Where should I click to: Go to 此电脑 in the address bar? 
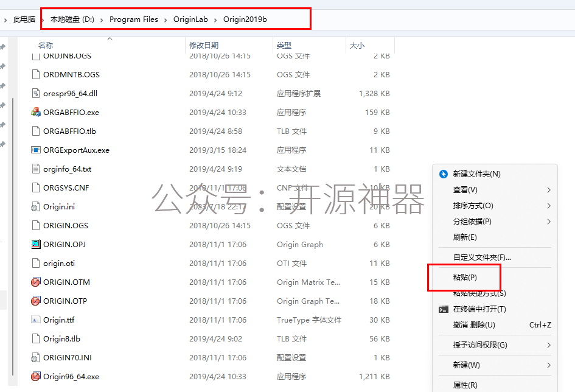[24, 19]
